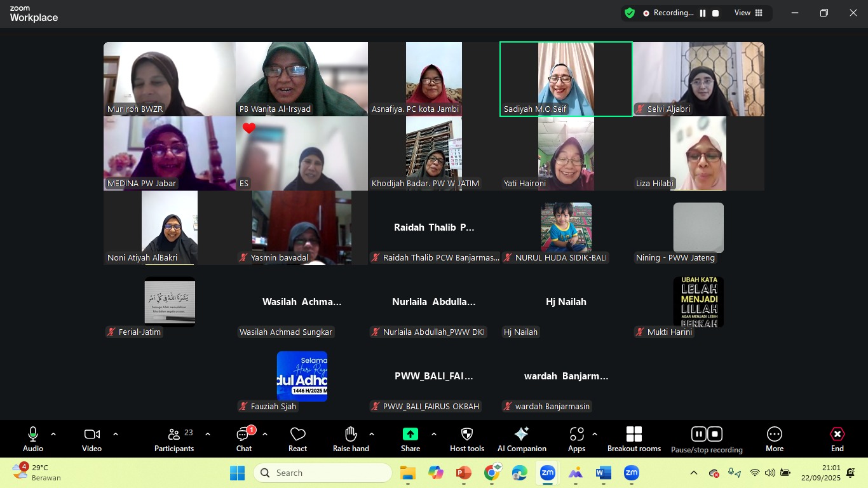Pause the recording from the toolbar
The height and width of the screenshot is (488, 868).
pos(698,433)
